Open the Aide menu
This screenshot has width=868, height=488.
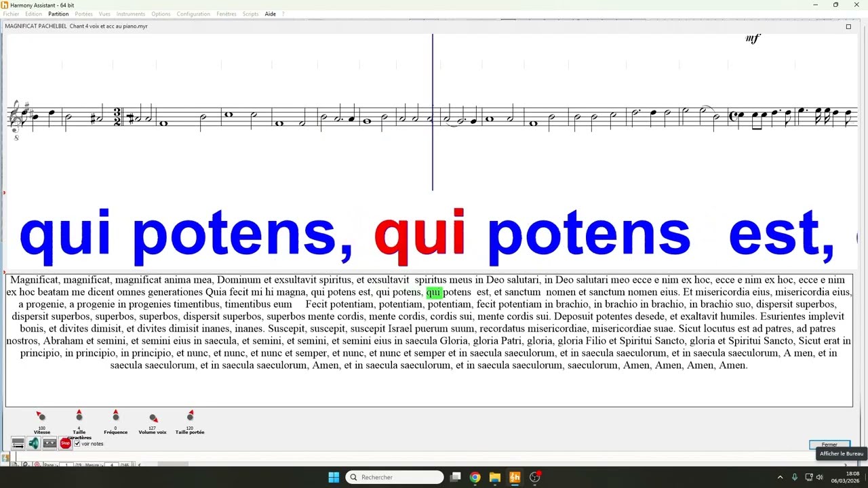(270, 14)
